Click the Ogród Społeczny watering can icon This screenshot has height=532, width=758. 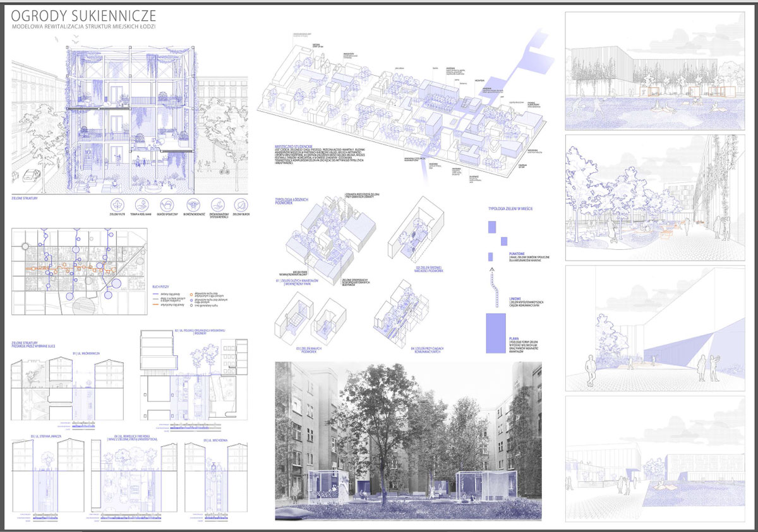click(x=167, y=205)
